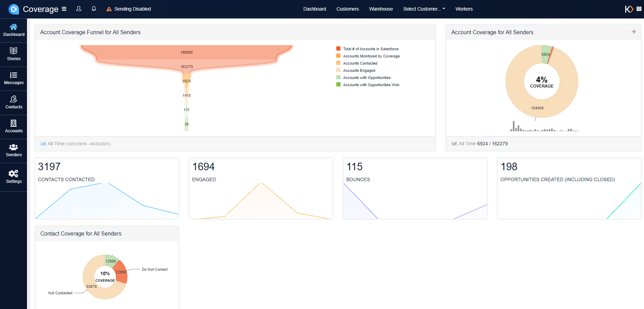Viewport: 644px width, 309px height.
Task: Click the 188580 funnel segment
Action: 187,52
